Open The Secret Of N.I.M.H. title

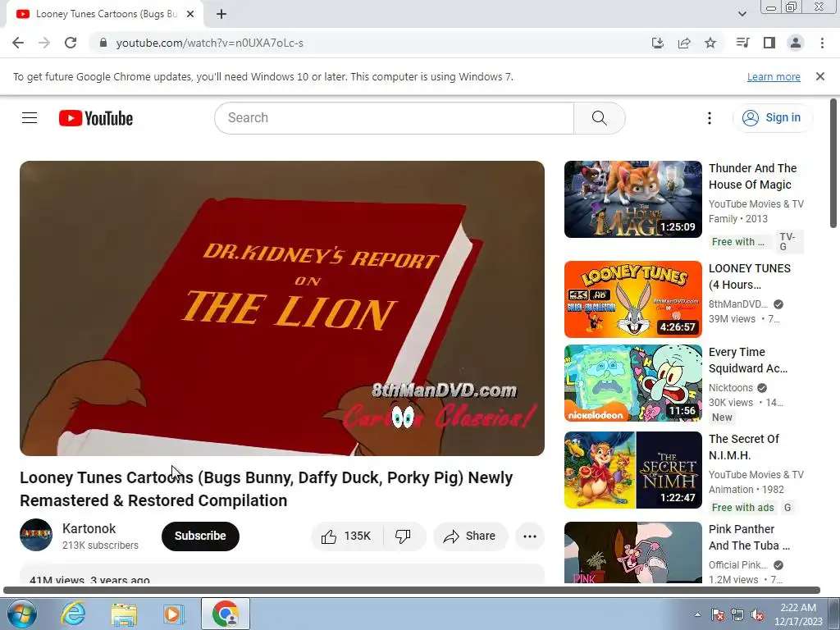click(744, 447)
